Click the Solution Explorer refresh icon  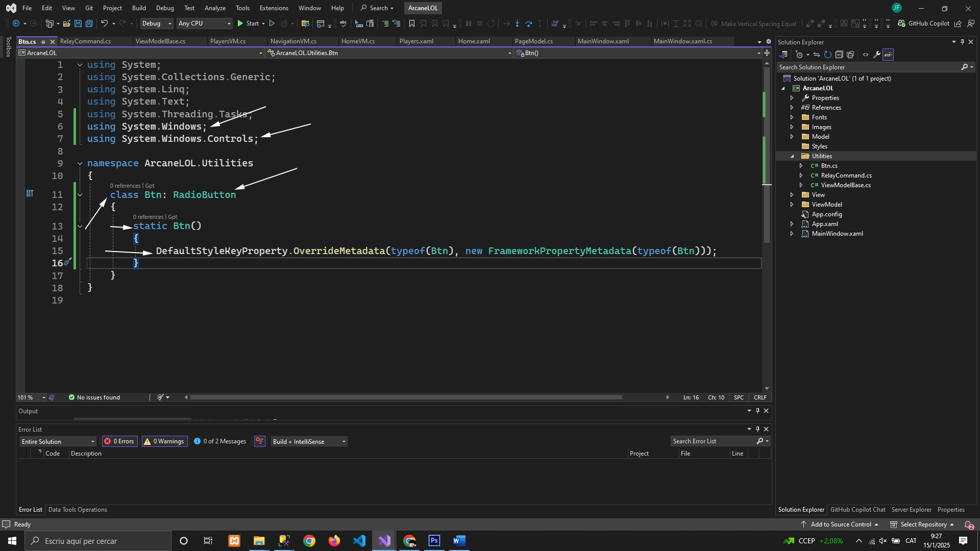click(828, 55)
